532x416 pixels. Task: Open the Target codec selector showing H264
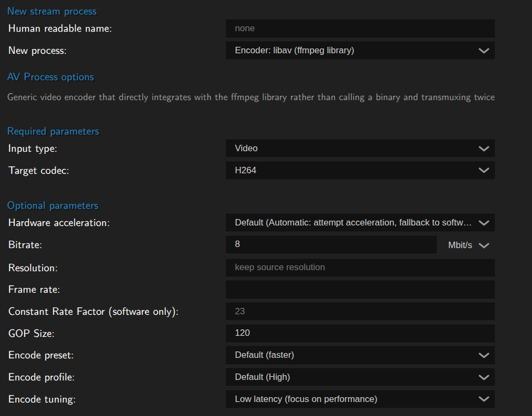[x=360, y=170]
